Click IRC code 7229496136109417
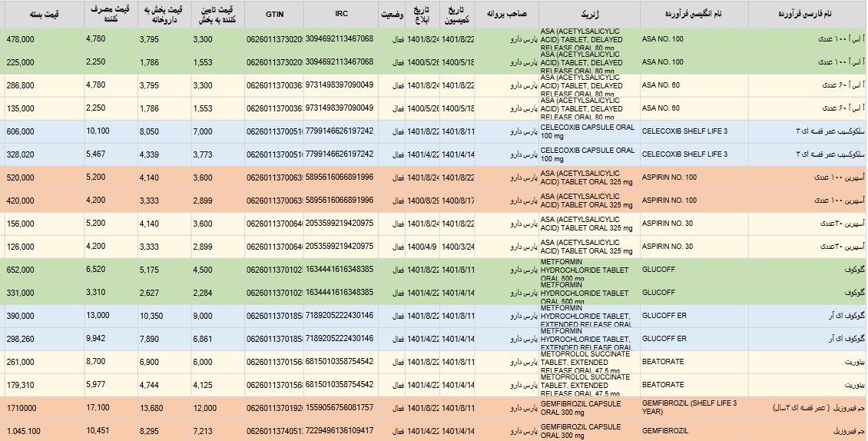Viewport: 868px width, 441px height. (x=340, y=430)
